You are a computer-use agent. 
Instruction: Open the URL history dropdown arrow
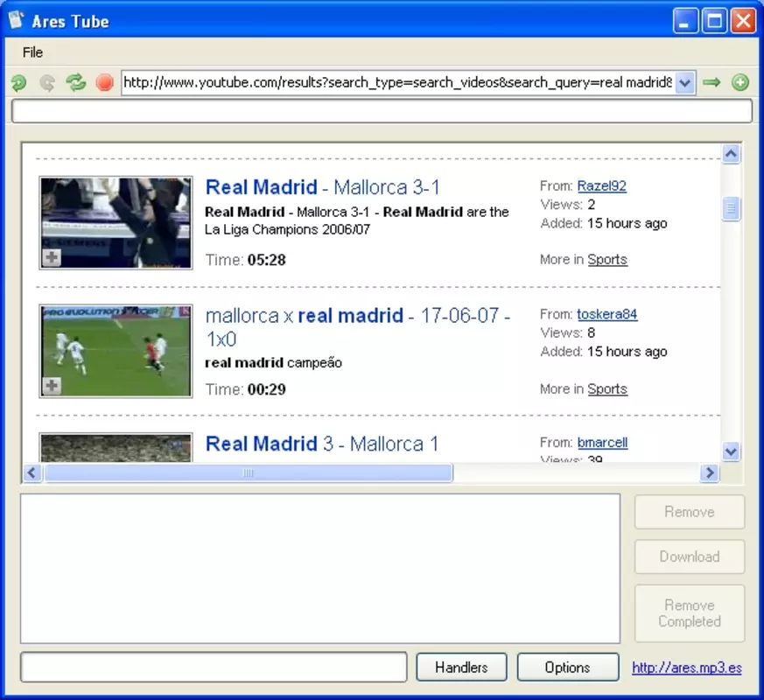684,83
